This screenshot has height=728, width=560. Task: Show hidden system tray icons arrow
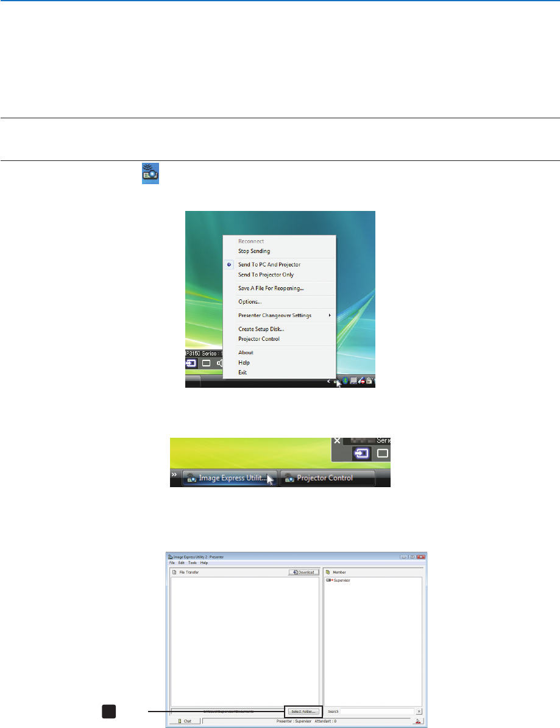(x=328, y=381)
